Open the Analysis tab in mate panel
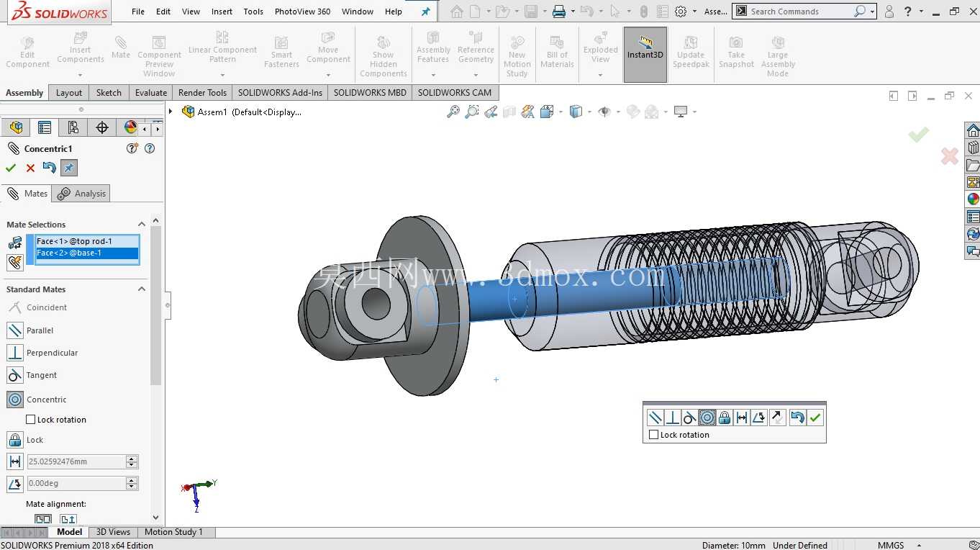 pos(83,194)
